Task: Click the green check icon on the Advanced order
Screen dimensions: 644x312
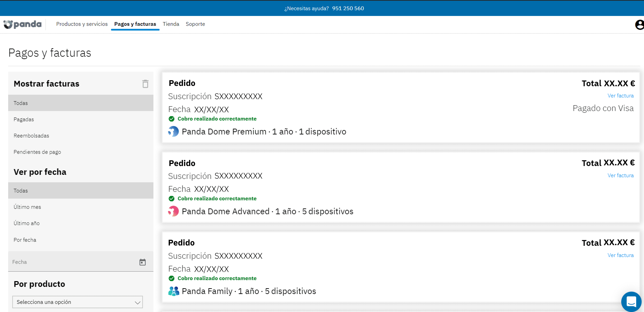Action: [x=171, y=198]
